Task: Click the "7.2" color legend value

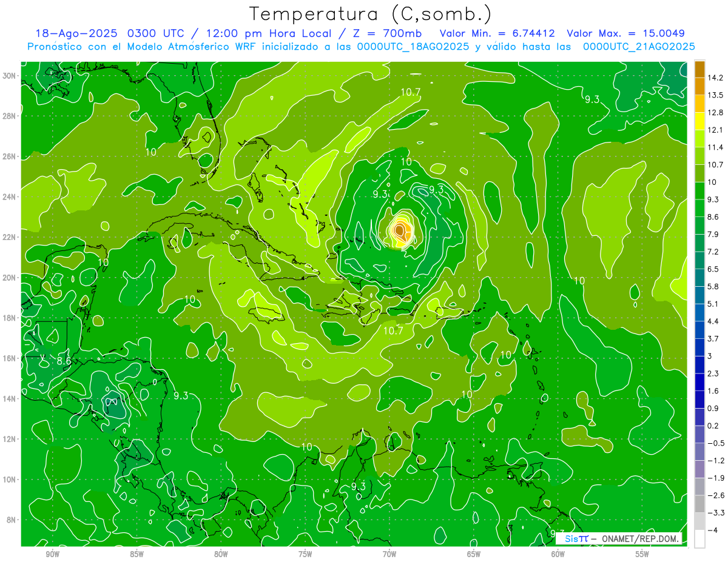Action: (713, 252)
